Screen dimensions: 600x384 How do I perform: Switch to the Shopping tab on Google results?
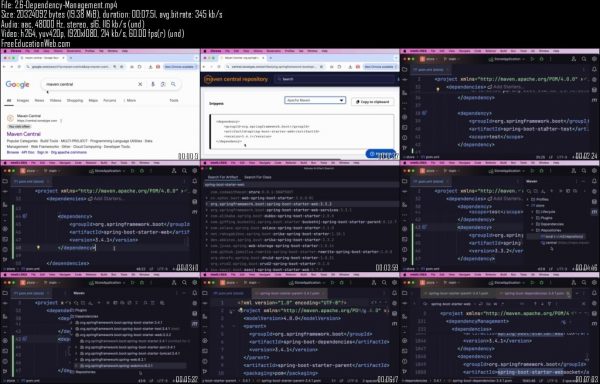pyautogui.click(x=75, y=101)
